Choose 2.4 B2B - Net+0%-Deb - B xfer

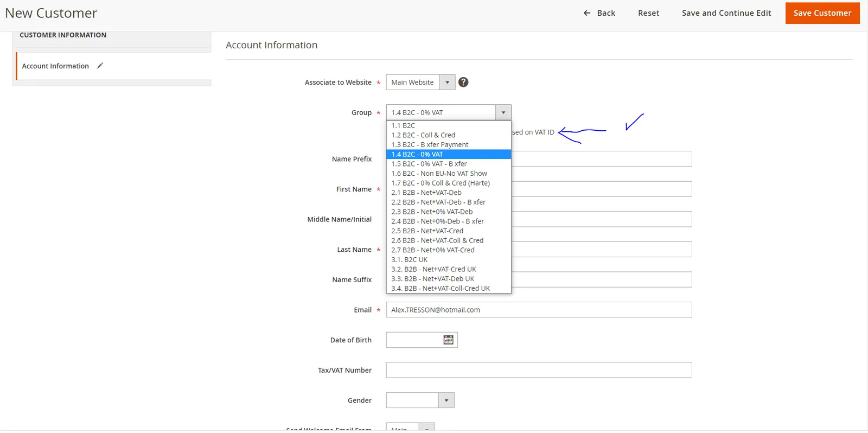click(449, 221)
